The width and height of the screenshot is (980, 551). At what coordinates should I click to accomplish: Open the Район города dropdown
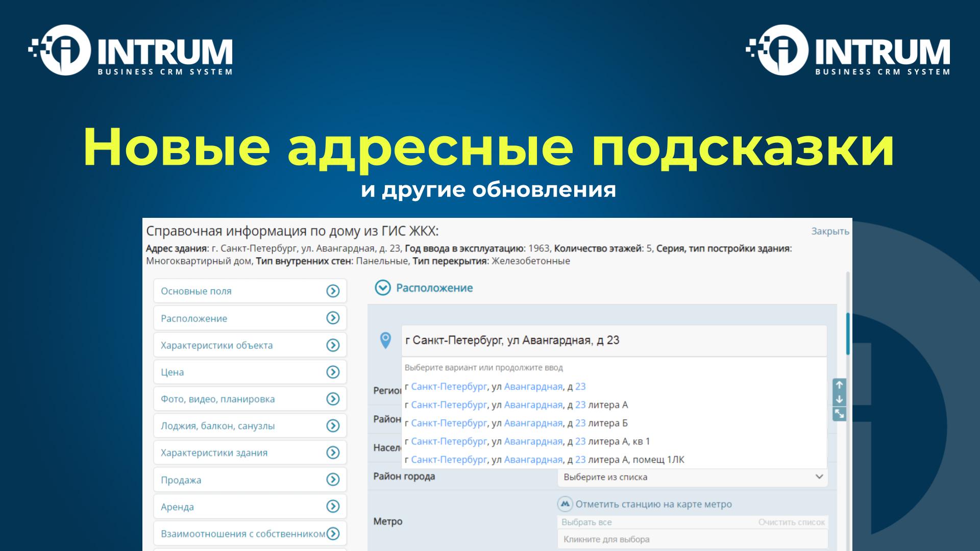click(x=693, y=477)
